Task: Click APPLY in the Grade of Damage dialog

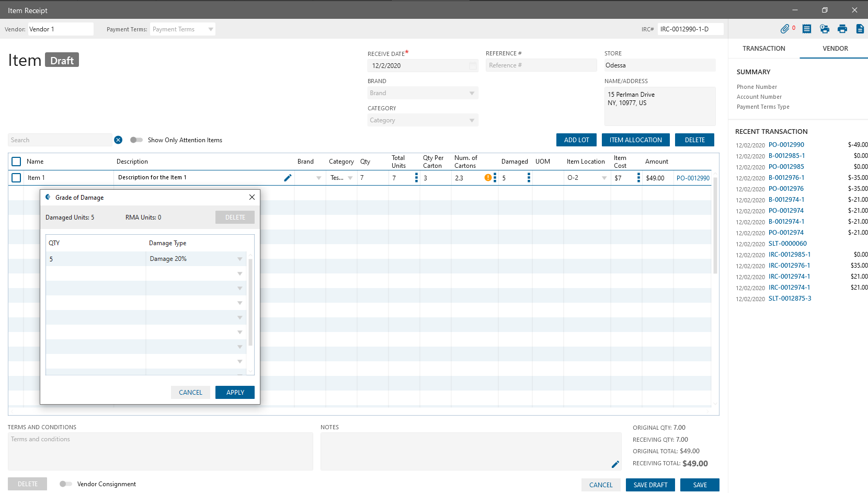Action: tap(235, 393)
